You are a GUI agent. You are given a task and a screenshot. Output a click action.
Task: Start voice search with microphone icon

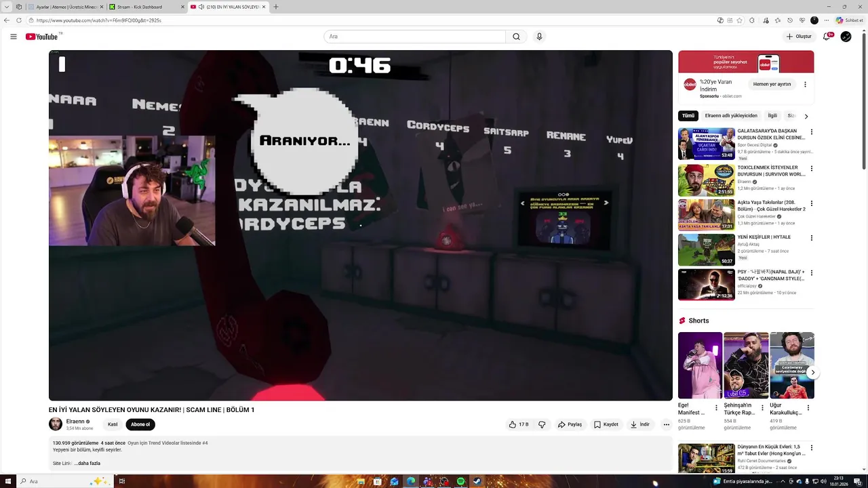pyautogui.click(x=539, y=37)
